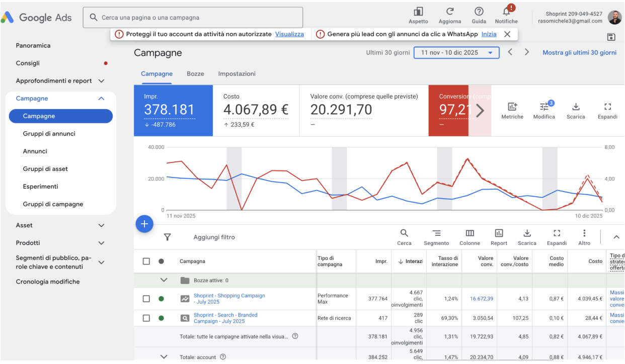Click the filter funnel icon

pos(168,237)
